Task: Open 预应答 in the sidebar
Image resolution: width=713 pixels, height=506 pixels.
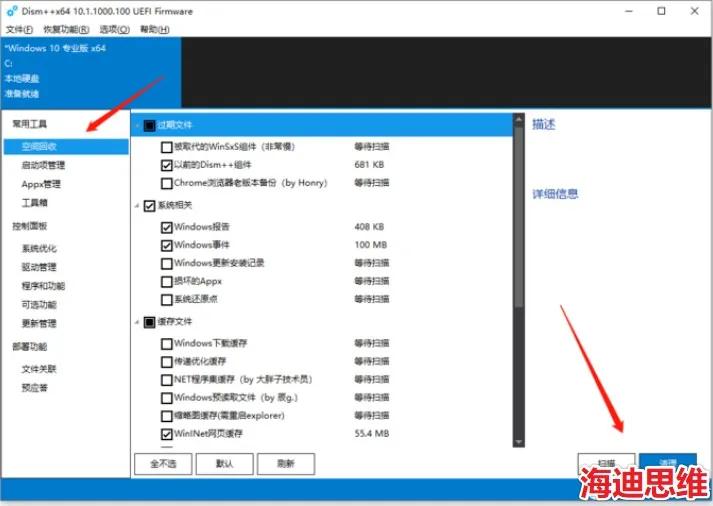Action: point(35,388)
